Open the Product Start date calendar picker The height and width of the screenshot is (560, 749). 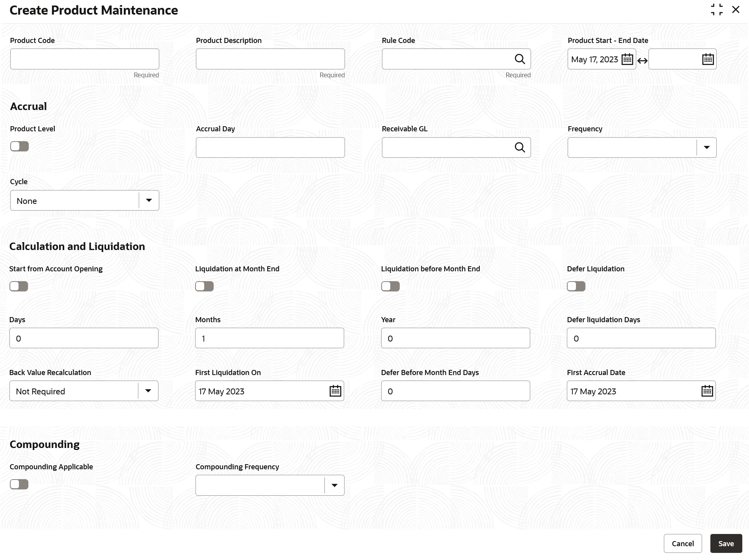(x=627, y=59)
